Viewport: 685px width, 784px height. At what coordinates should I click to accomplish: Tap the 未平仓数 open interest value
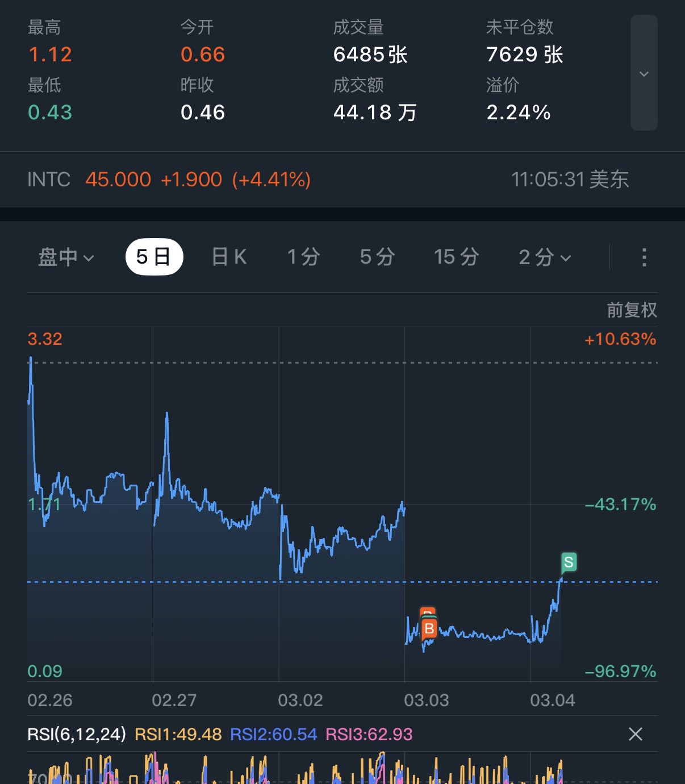(x=524, y=55)
